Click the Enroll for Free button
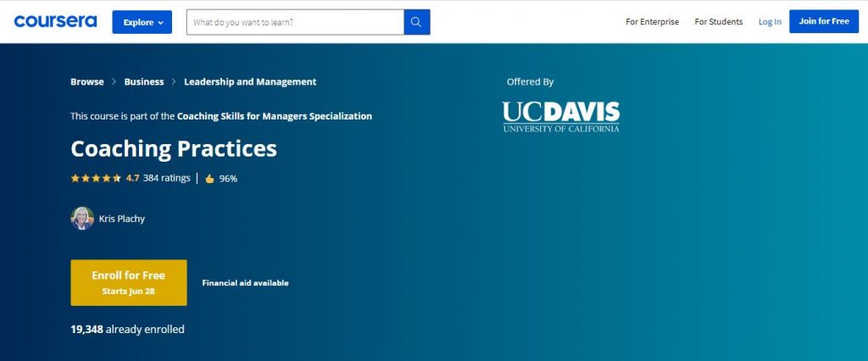 pos(129,282)
